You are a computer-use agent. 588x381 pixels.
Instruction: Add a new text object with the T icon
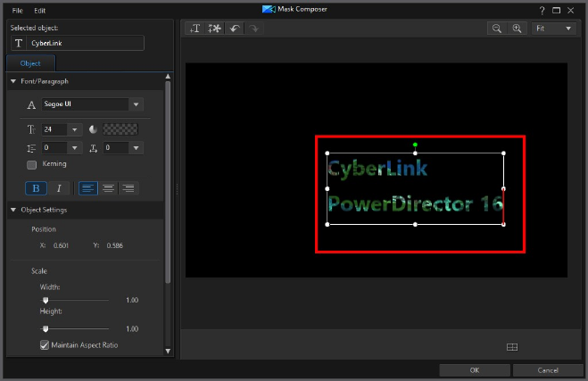coord(195,29)
